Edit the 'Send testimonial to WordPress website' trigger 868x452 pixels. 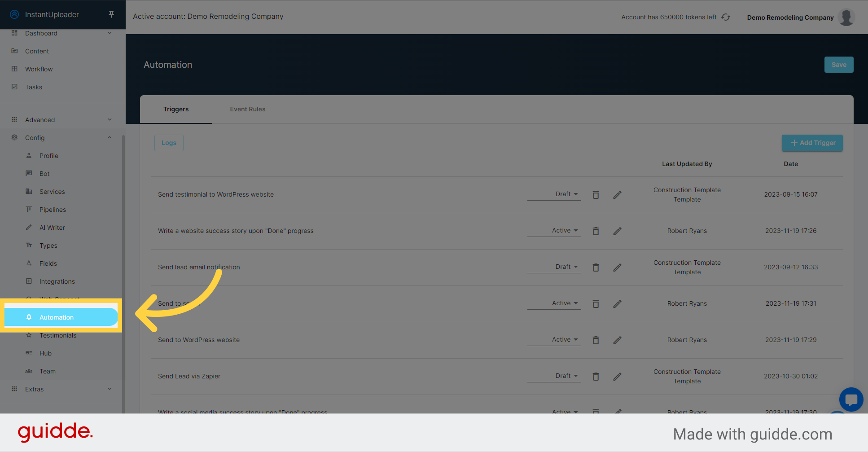(617, 194)
